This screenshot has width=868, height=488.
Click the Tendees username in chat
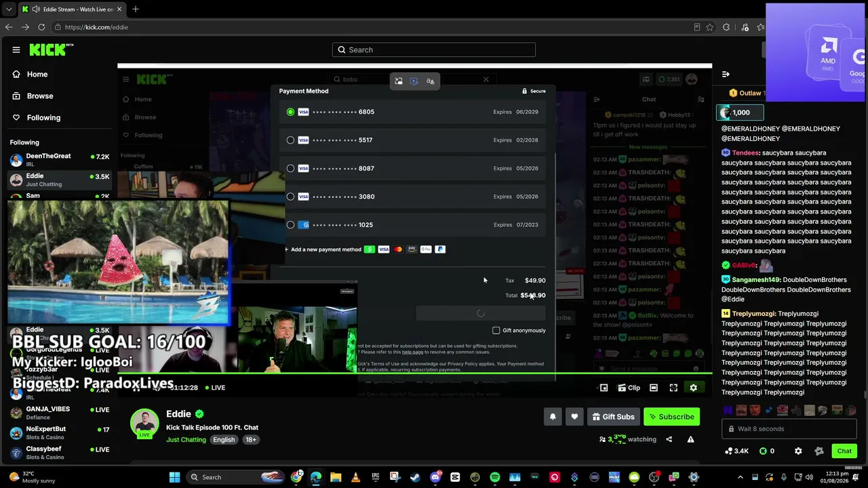click(745, 153)
